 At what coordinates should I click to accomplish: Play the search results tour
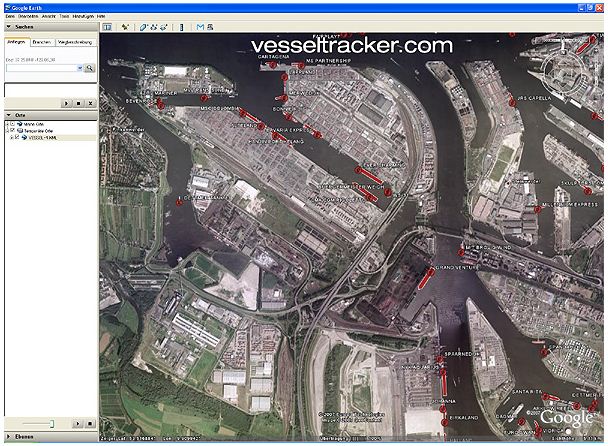[66, 104]
